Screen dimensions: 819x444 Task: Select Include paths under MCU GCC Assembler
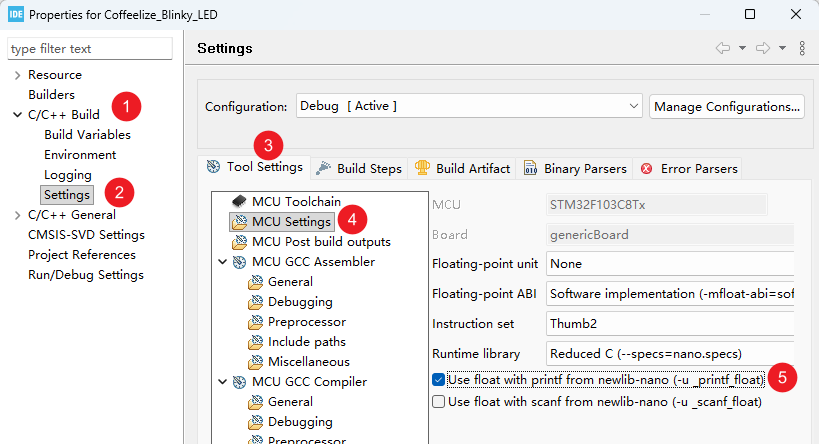click(308, 341)
